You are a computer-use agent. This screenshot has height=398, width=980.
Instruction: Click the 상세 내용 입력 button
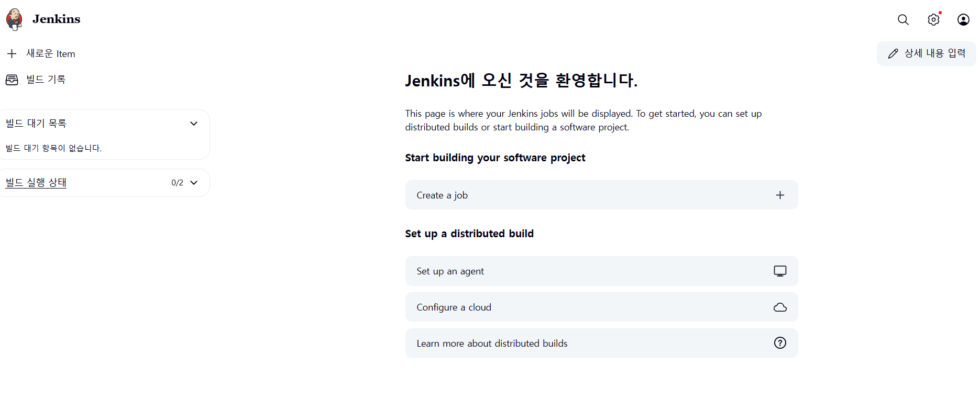tap(926, 53)
